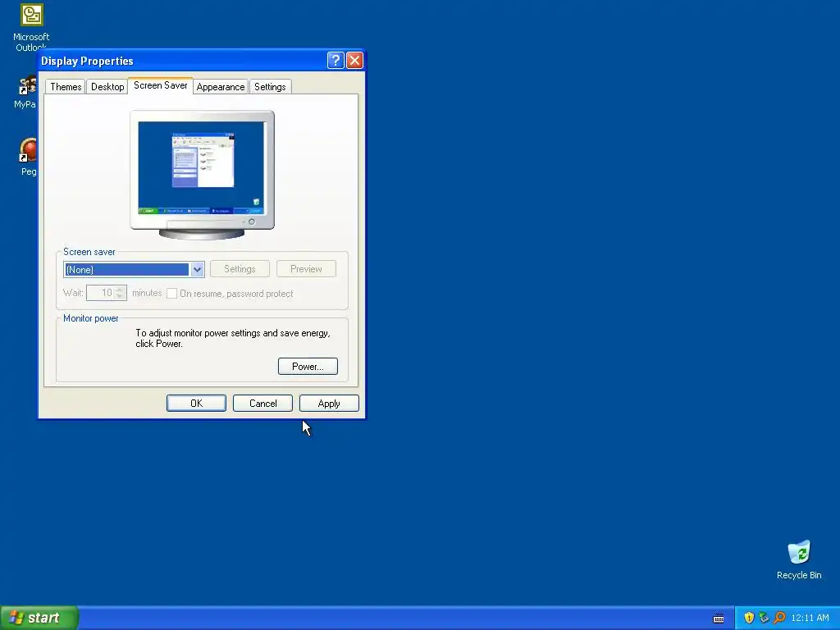Click the Display Properties help question-mark button
The height and width of the screenshot is (630, 840).
coord(336,61)
